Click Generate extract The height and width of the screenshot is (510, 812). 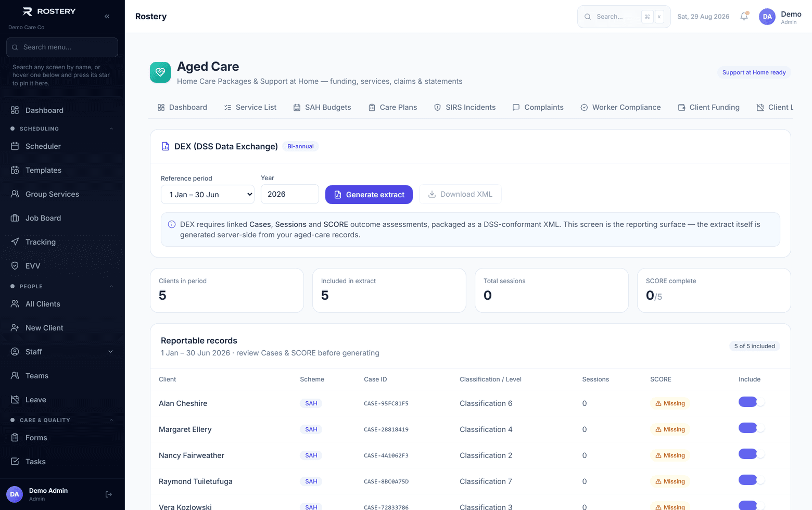[369, 195]
